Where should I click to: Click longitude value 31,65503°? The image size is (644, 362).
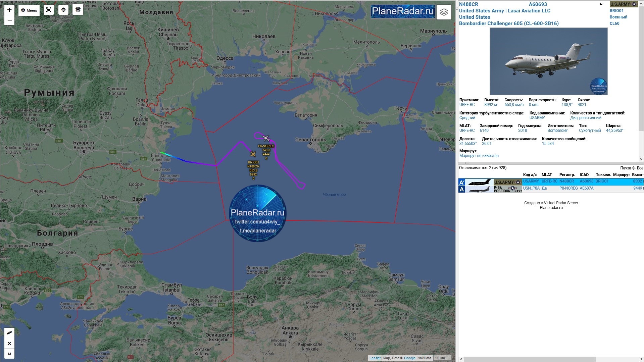468,144
